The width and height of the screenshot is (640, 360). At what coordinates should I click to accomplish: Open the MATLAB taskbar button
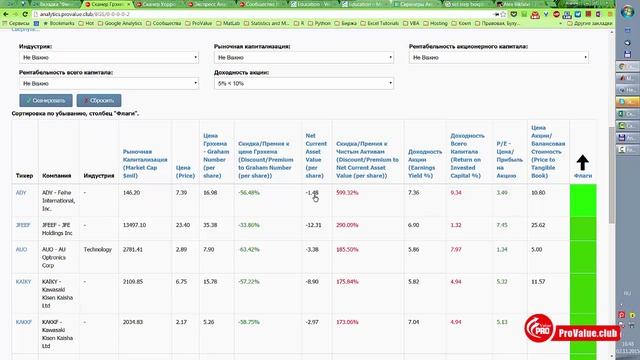coord(628,78)
